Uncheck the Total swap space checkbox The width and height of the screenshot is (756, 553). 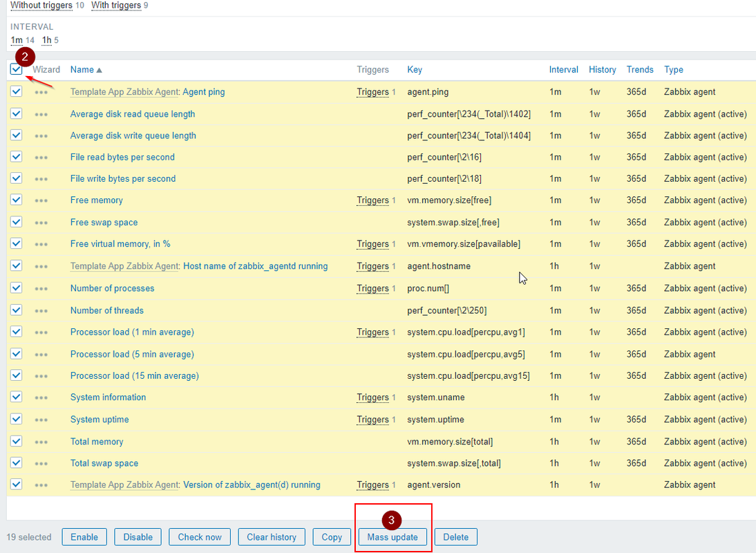16,462
